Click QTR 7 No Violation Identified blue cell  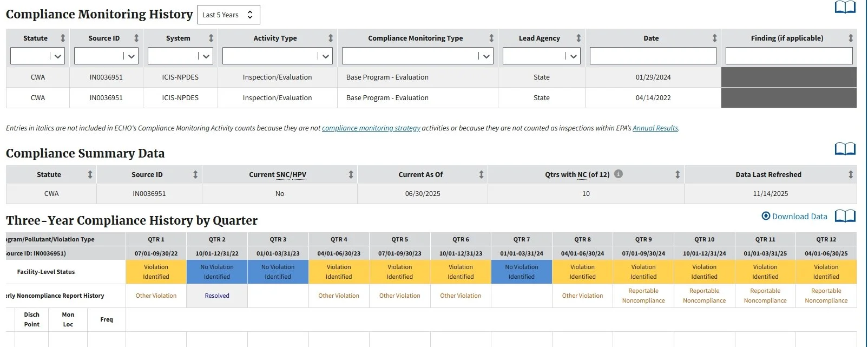point(522,272)
